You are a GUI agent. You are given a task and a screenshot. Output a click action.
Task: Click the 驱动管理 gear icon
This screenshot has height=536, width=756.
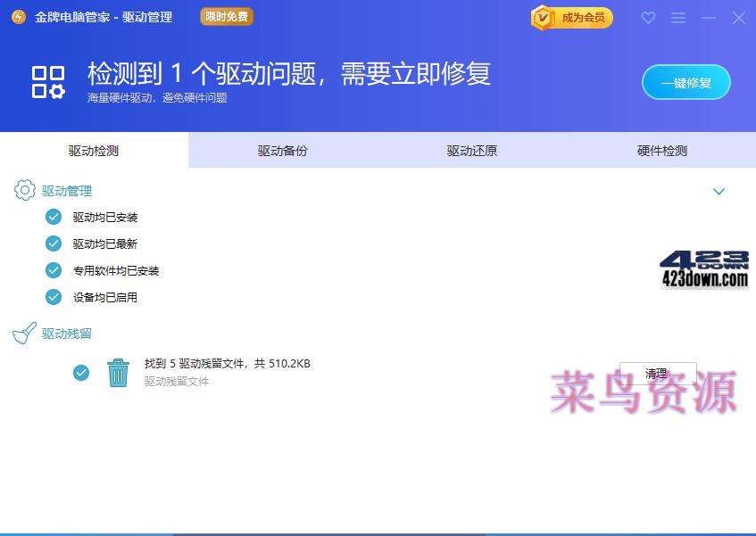point(24,190)
